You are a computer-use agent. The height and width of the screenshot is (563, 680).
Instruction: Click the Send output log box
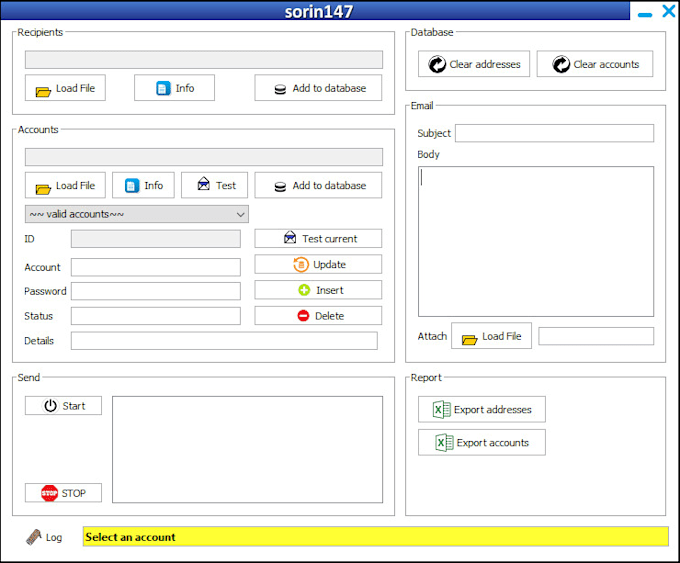coord(248,449)
